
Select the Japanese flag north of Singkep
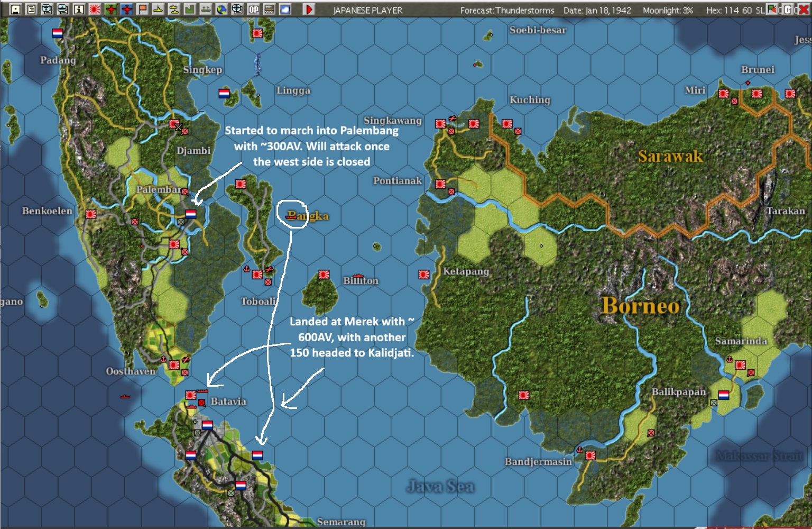coord(257,33)
